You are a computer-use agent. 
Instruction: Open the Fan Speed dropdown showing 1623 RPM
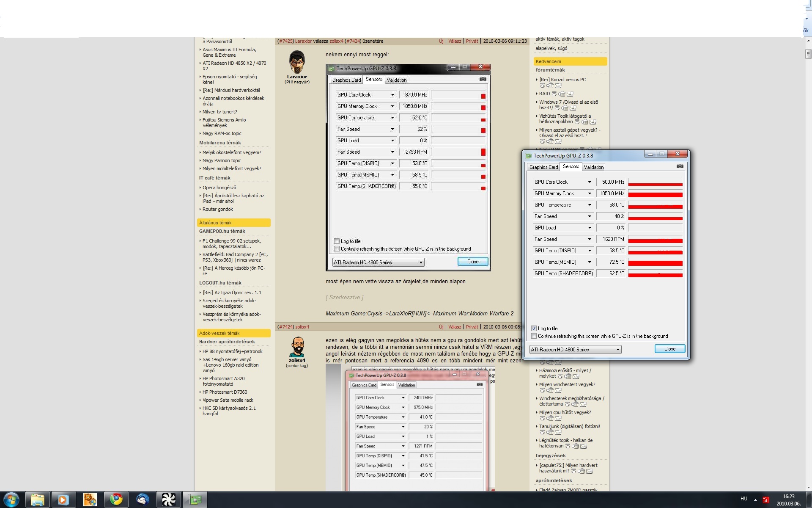(563, 239)
